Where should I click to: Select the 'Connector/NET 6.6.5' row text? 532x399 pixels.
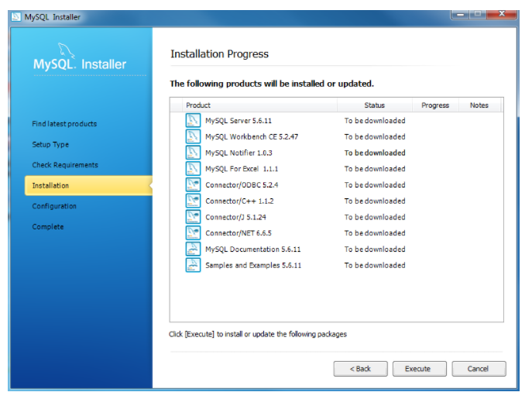[x=239, y=233]
